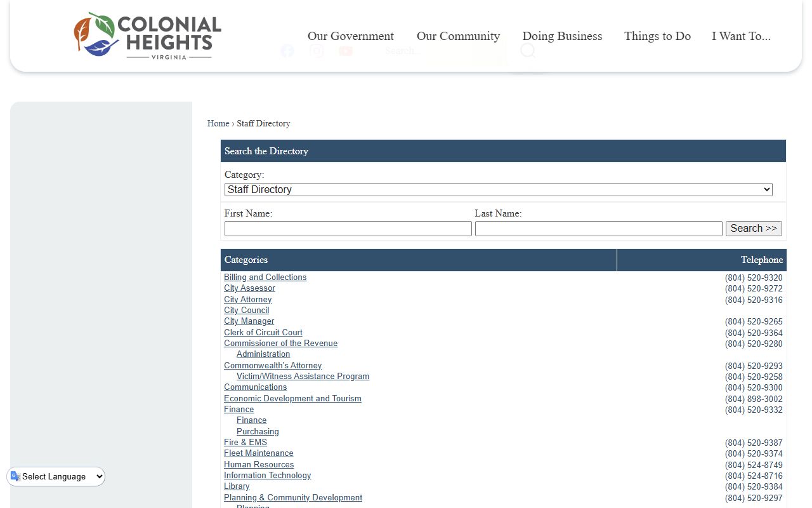Open the Purchasing subcategory under Finance
The width and height of the screenshot is (812, 508).
(258, 432)
